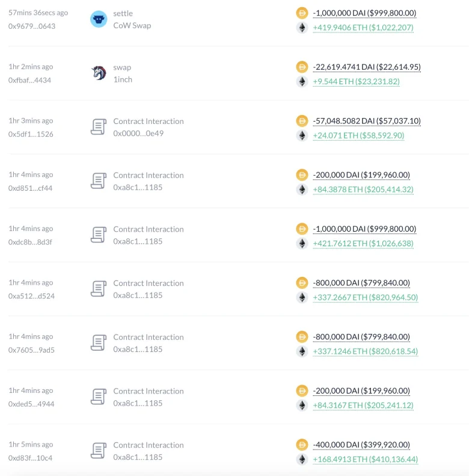Click DAI icon beside -57,048.5082 DAI
469x476 pixels.
pyautogui.click(x=302, y=121)
